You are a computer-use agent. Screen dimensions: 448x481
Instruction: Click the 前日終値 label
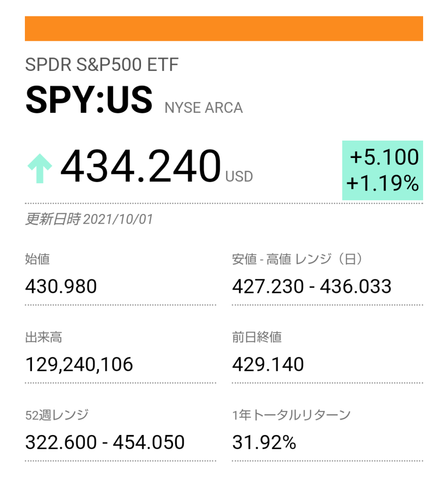[x=257, y=337]
